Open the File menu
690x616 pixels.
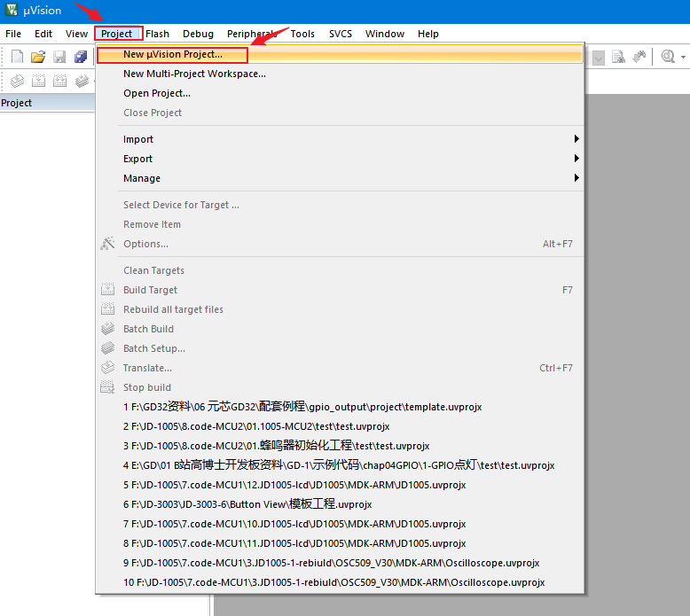coord(13,34)
